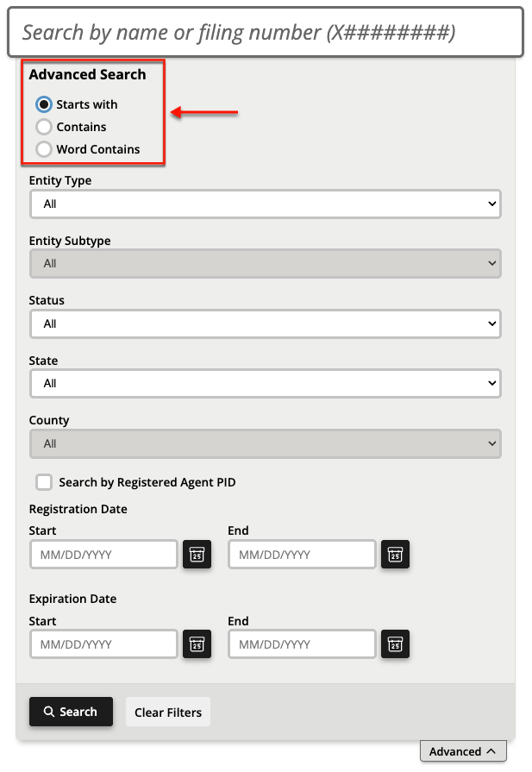Focus the name or filing number search box
This screenshot has height=772, width=532.
pyautogui.click(x=266, y=33)
